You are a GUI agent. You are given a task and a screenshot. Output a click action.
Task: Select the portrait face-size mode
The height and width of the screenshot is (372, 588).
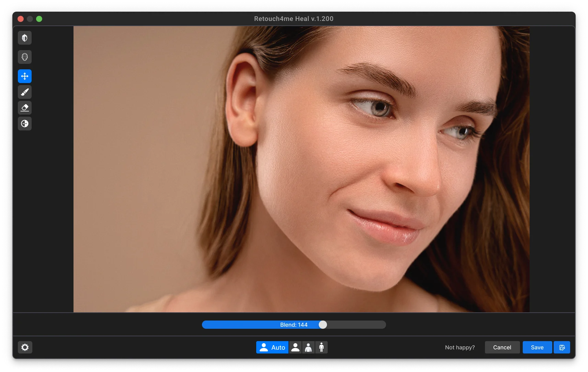pyautogui.click(x=296, y=347)
